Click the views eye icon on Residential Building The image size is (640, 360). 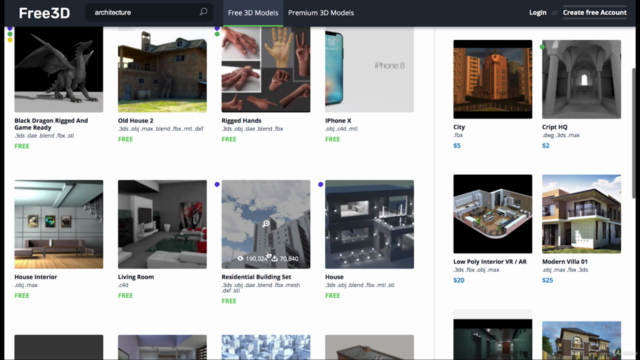240,258
